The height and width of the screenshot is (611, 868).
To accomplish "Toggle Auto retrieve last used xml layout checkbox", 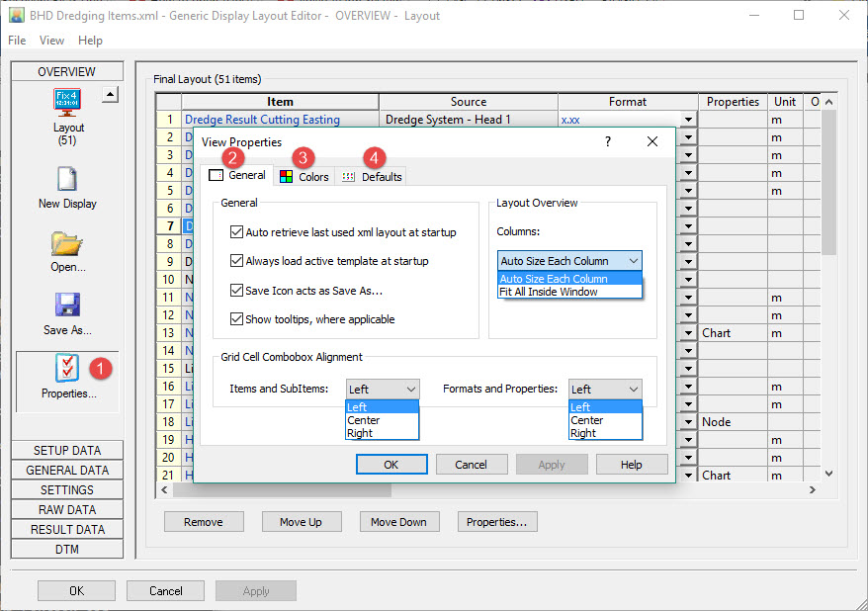I will tap(236, 232).
